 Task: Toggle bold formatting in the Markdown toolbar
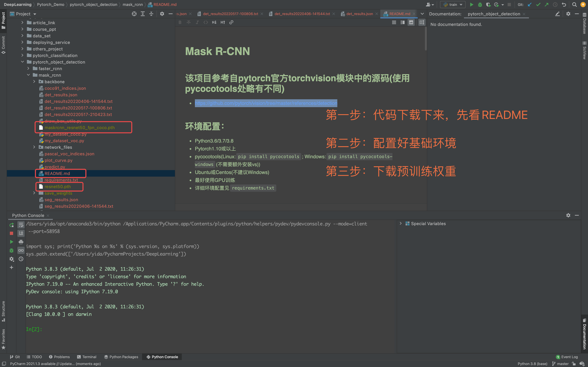180,22
